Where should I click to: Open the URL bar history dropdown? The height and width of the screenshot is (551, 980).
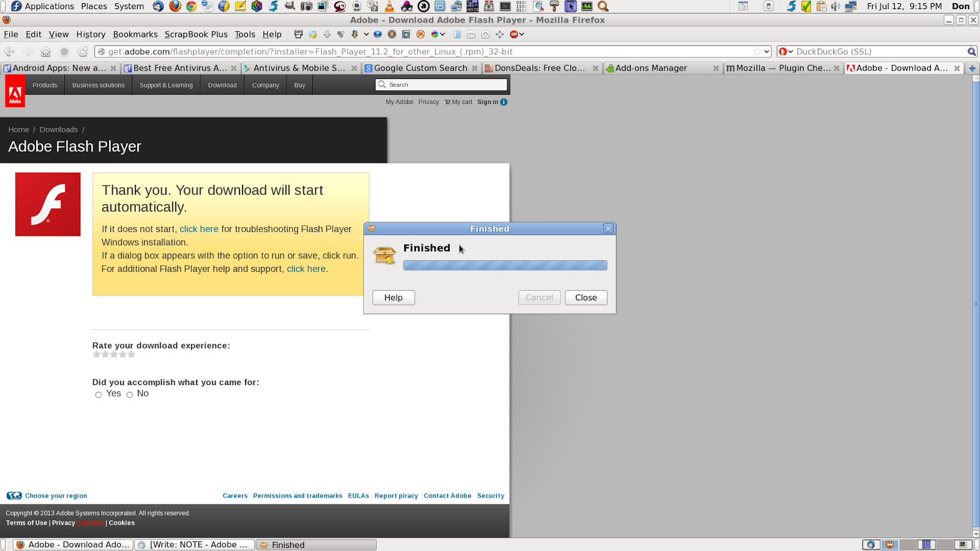click(x=766, y=51)
